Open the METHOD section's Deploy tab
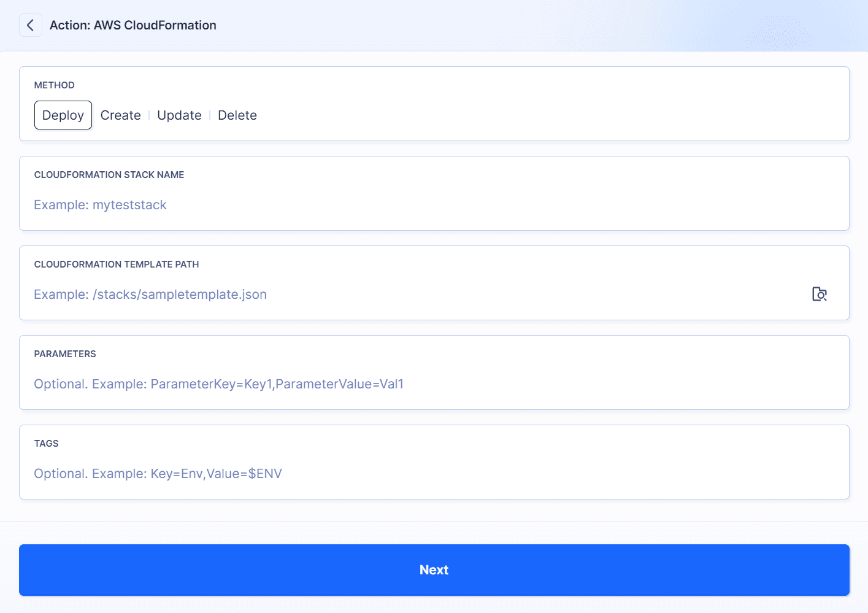The image size is (868, 613). (x=63, y=115)
